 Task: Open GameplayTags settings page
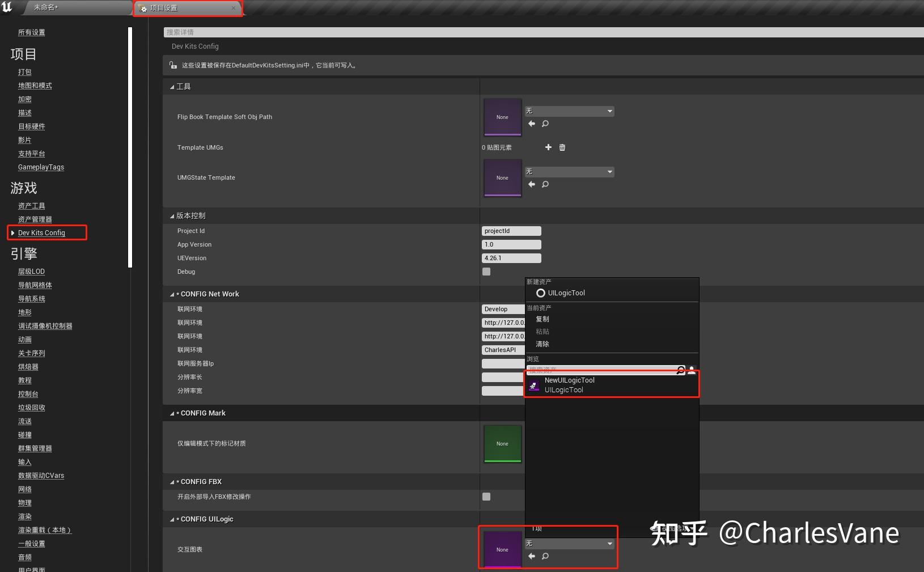pyautogui.click(x=40, y=167)
